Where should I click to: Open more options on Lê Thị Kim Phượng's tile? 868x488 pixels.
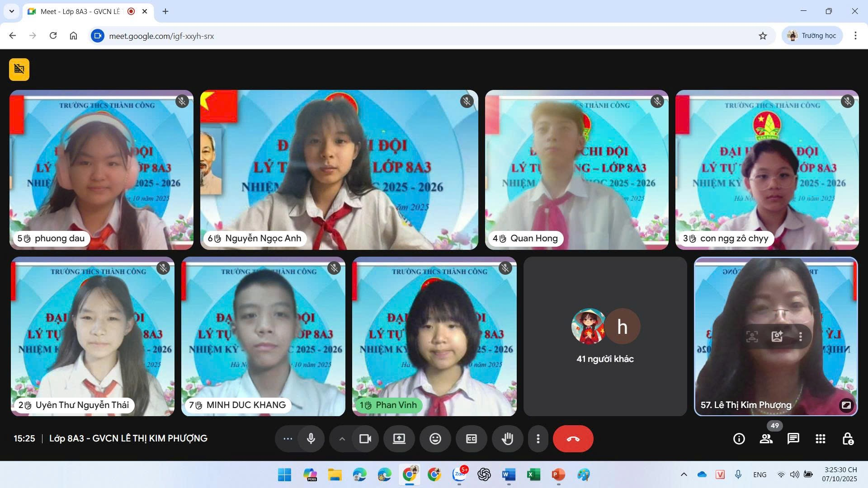(x=801, y=336)
